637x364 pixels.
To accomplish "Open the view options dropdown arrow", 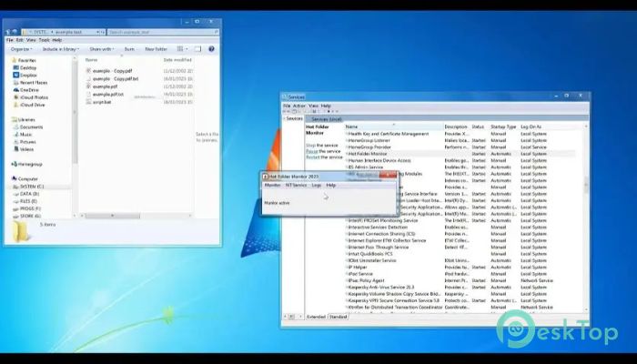I will click(x=187, y=49).
